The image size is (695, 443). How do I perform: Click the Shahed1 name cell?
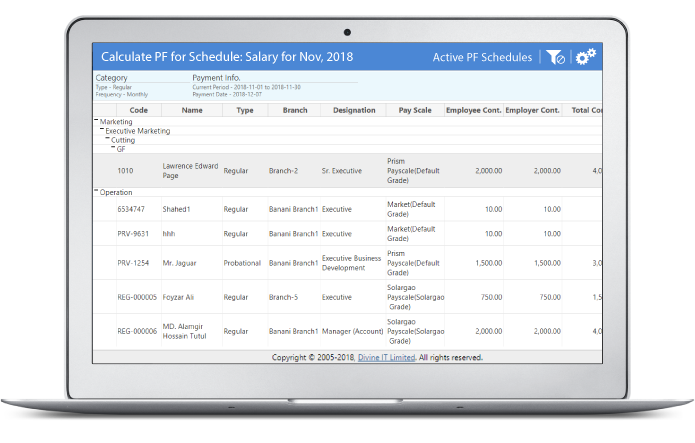tap(192, 209)
